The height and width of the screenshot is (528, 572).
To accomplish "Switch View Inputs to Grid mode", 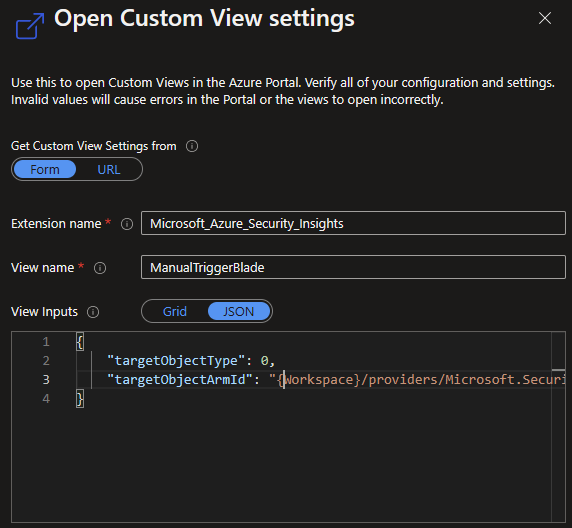I will [175, 311].
